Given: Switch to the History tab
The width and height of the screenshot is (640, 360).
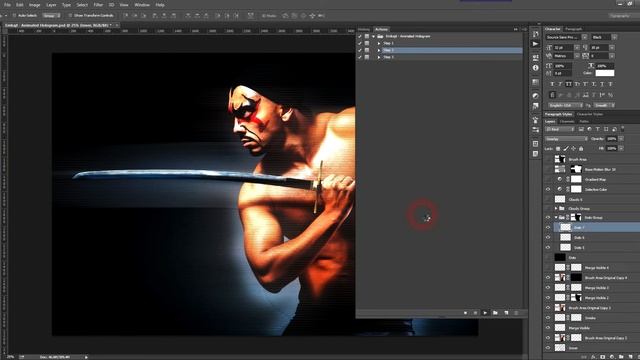Looking at the screenshot, I should point(364,29).
